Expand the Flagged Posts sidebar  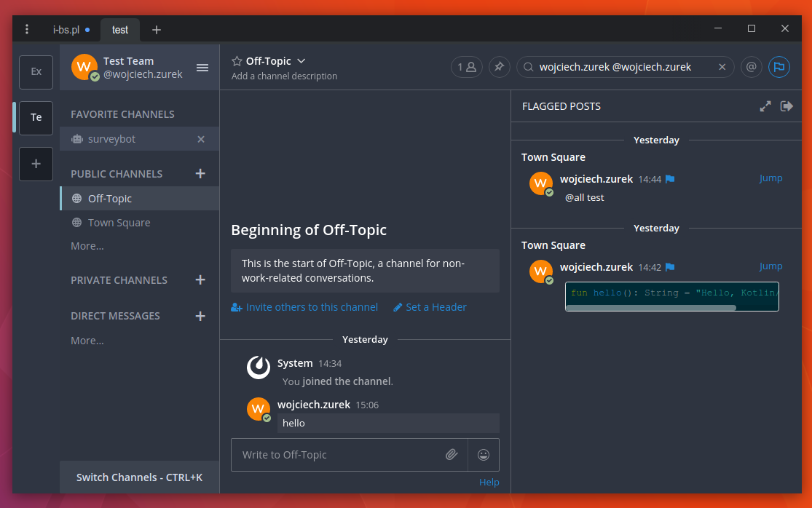tap(765, 106)
